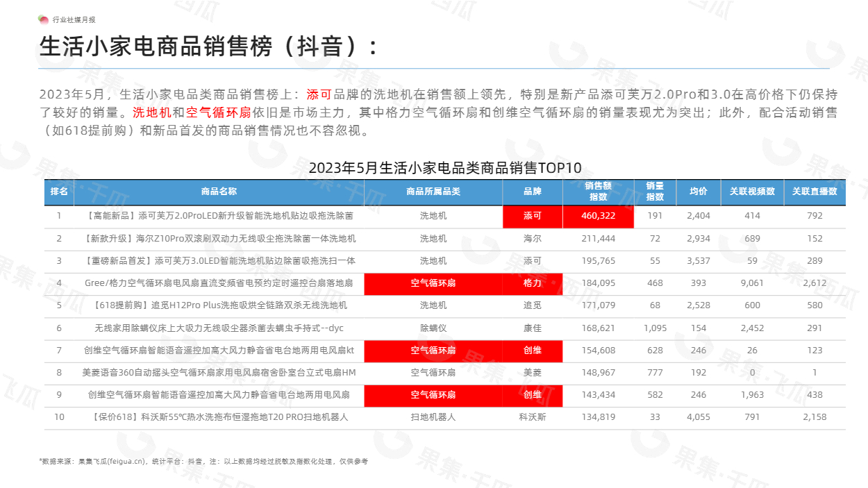Click the 康佳 brand cell

[x=533, y=328]
